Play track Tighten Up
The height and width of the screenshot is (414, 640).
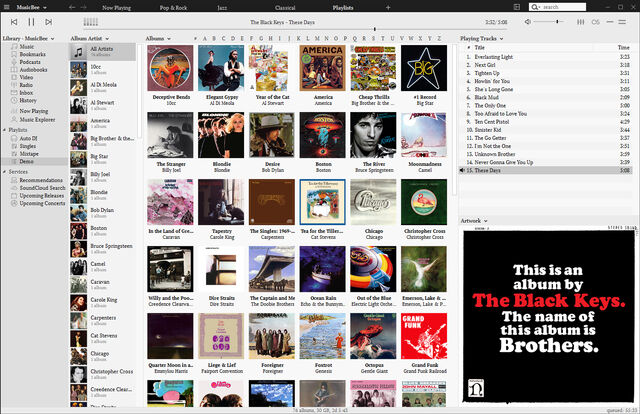tap(545, 73)
